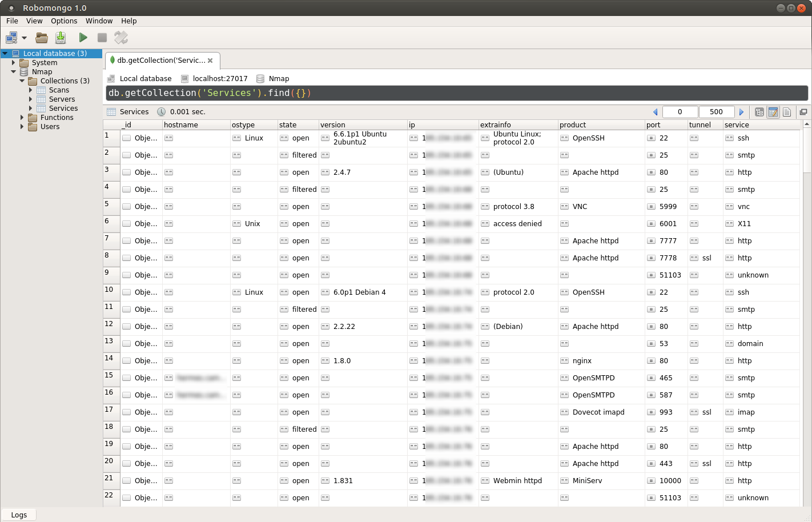Click the stop execution square icon
Screen dimensions: 812x522
102,38
